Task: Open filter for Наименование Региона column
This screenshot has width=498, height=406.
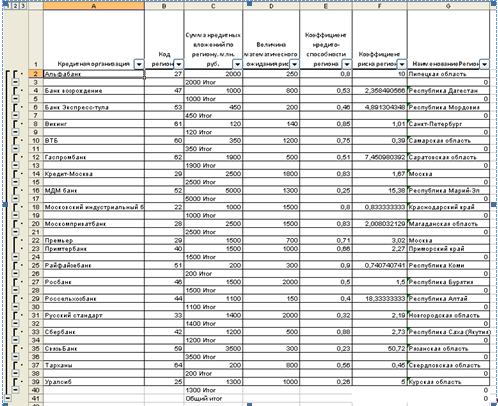Action: (484, 64)
